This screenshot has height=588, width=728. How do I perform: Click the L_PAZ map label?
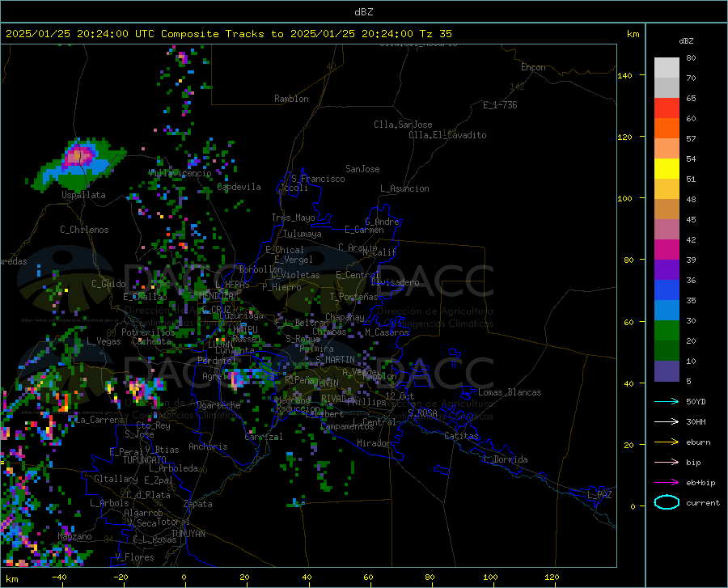click(599, 495)
